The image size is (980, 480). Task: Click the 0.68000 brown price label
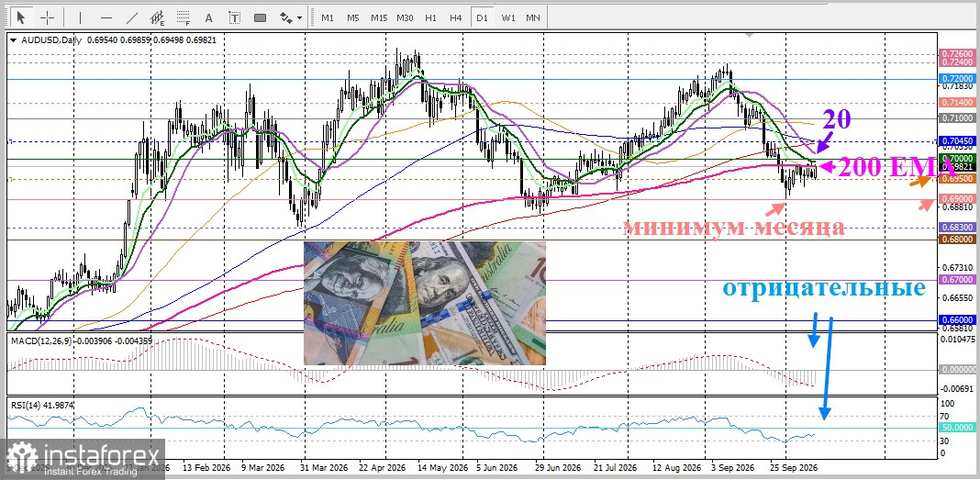pos(955,240)
